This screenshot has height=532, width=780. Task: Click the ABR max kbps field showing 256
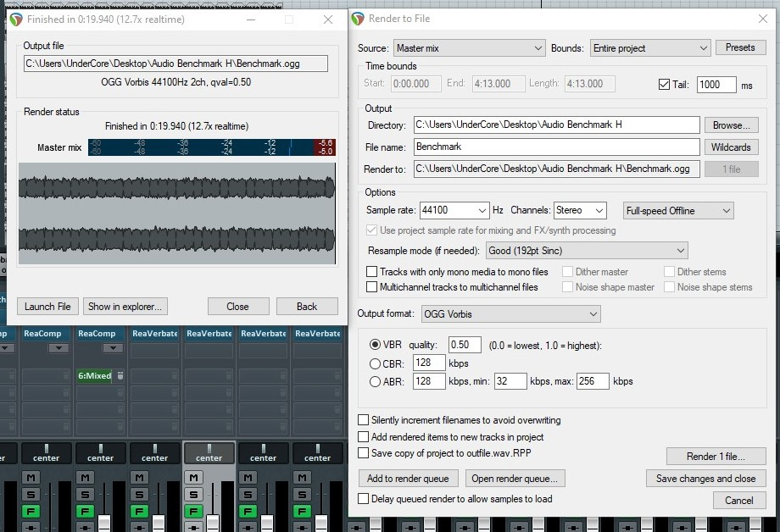pyautogui.click(x=593, y=381)
